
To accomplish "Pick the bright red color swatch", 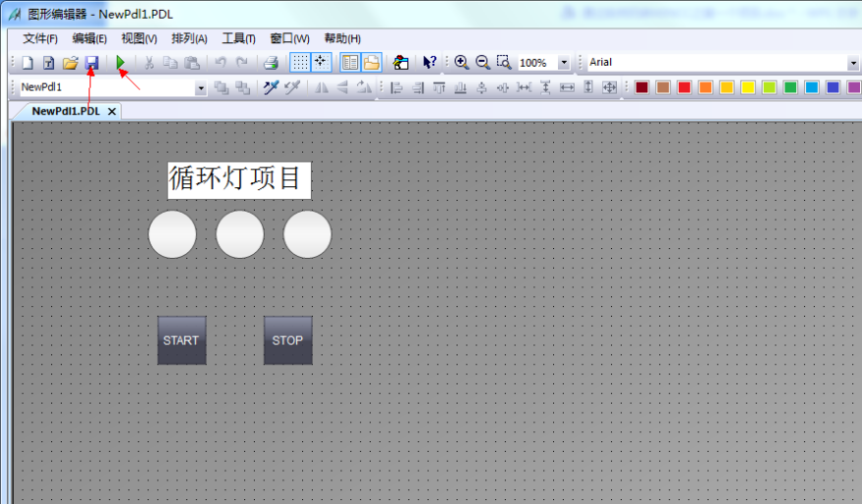I will pyautogui.click(x=684, y=87).
